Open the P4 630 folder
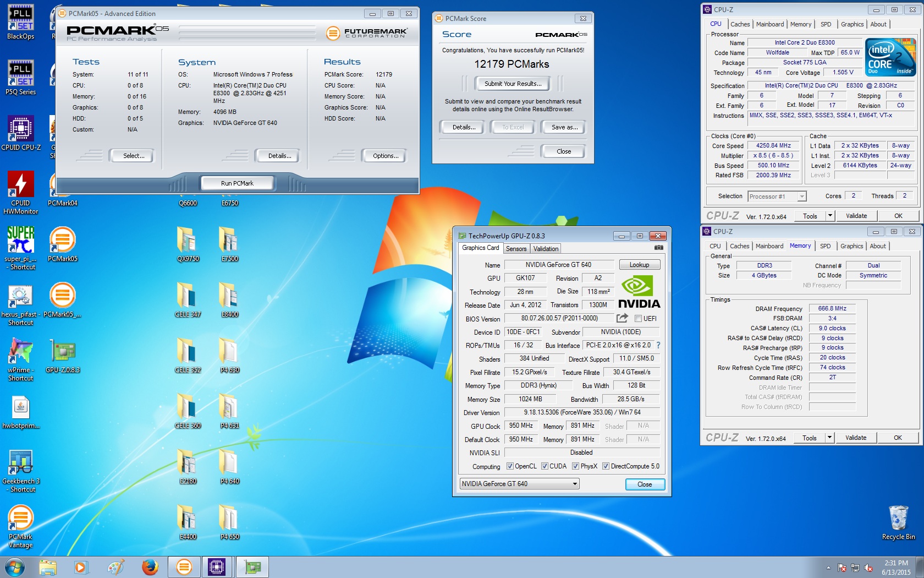Image resolution: width=924 pixels, height=578 pixels. 229,356
